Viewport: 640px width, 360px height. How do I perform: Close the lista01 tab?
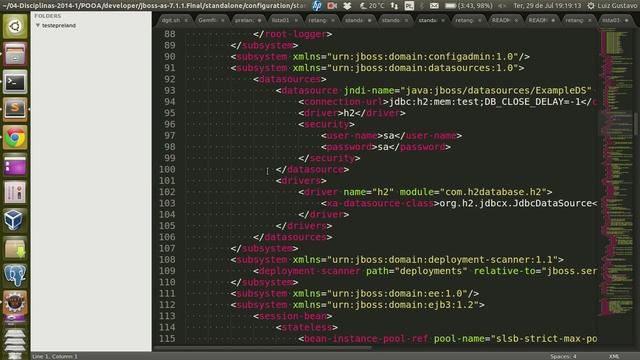pos(296,20)
